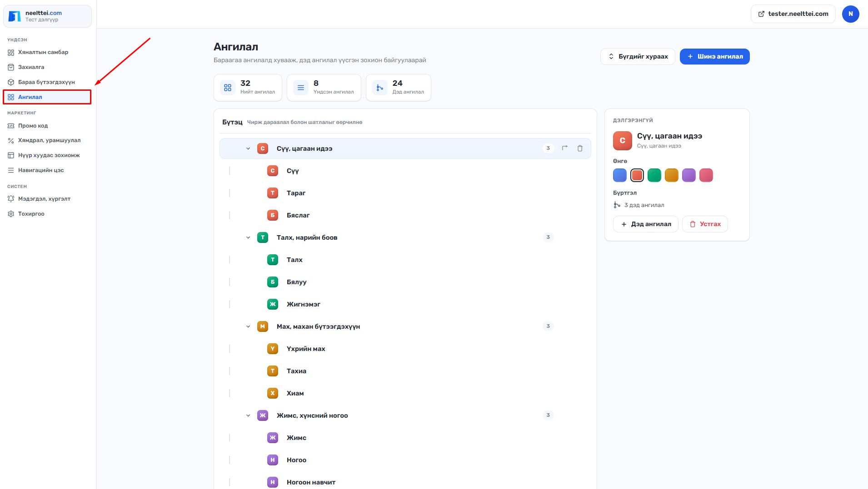868x489 pixels.
Task: Choose the blue color swatch
Action: (620, 175)
